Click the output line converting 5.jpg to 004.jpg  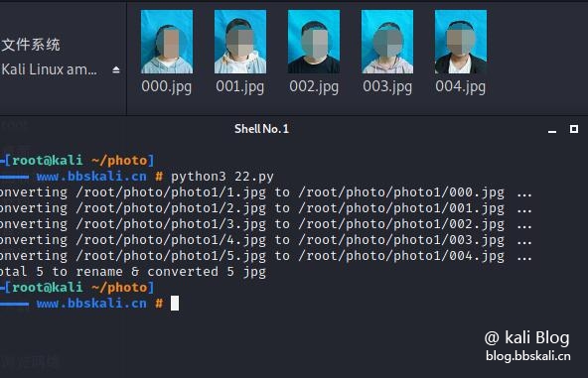pos(265,256)
